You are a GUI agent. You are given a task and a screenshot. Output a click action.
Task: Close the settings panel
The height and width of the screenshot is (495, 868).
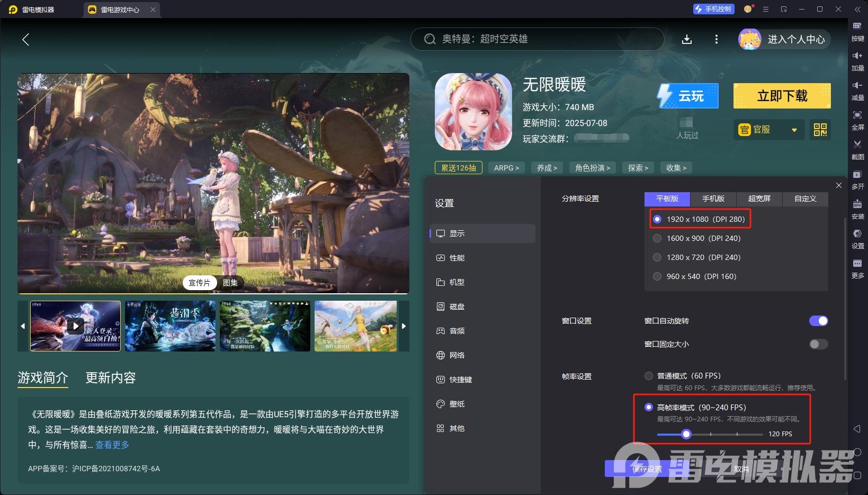point(839,185)
